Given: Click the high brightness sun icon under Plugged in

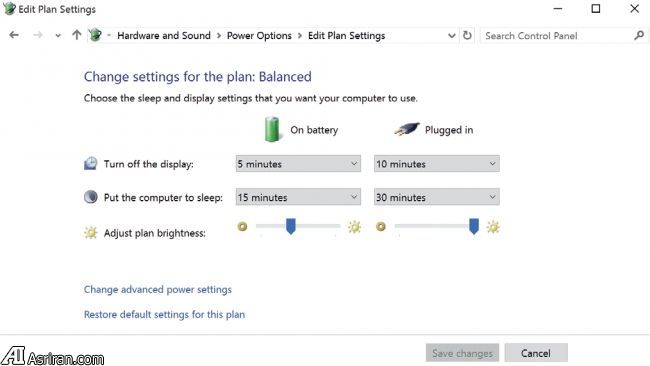Looking at the screenshot, I should (493, 227).
